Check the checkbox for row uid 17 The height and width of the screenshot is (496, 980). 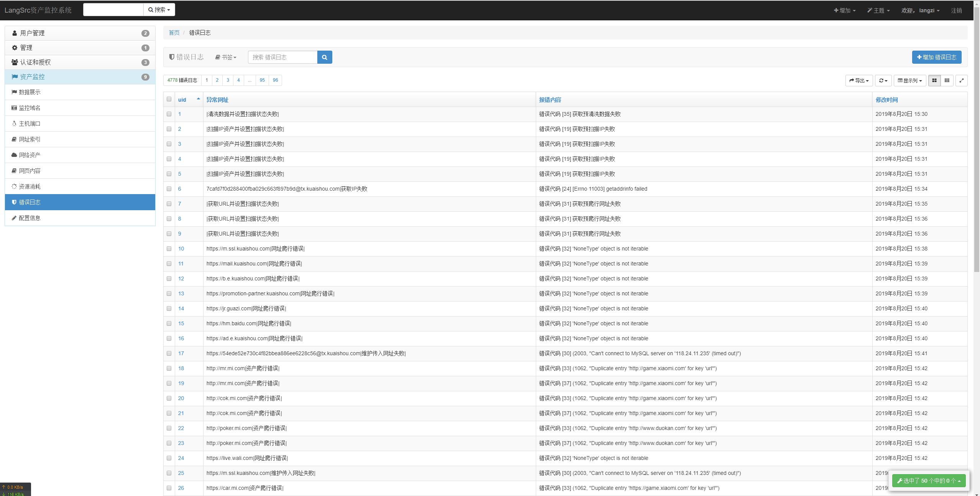pos(169,353)
